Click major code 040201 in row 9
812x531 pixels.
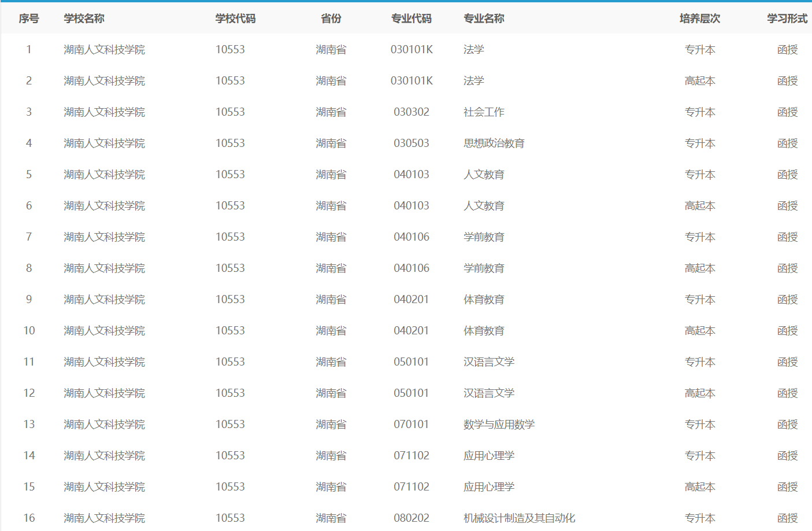tap(411, 300)
